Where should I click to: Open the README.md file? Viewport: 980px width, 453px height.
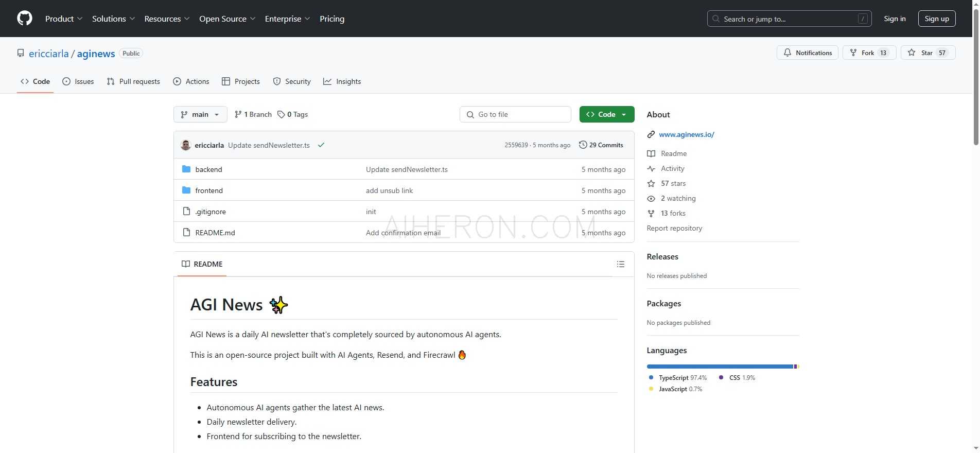click(215, 233)
